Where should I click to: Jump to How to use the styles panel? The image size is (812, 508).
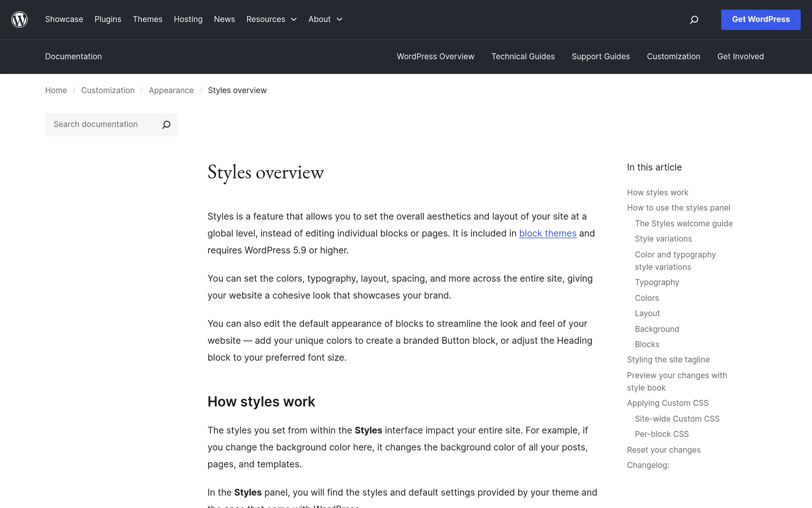[x=678, y=208]
